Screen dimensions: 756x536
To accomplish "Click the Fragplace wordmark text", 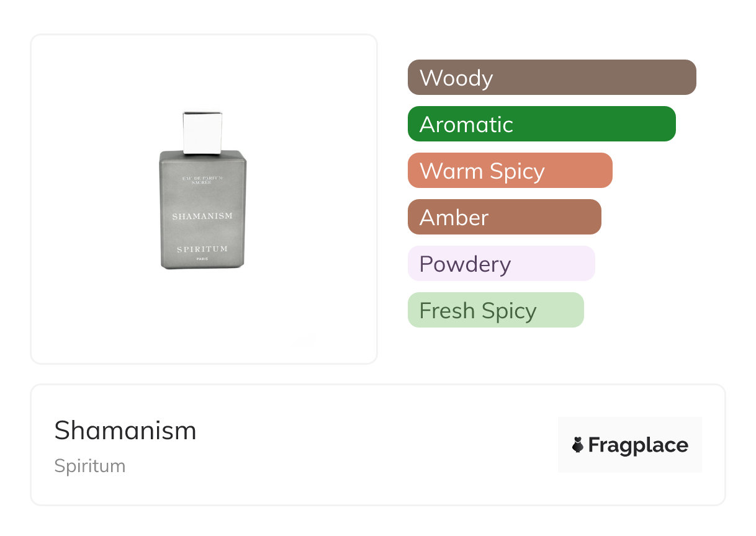I will pos(638,445).
